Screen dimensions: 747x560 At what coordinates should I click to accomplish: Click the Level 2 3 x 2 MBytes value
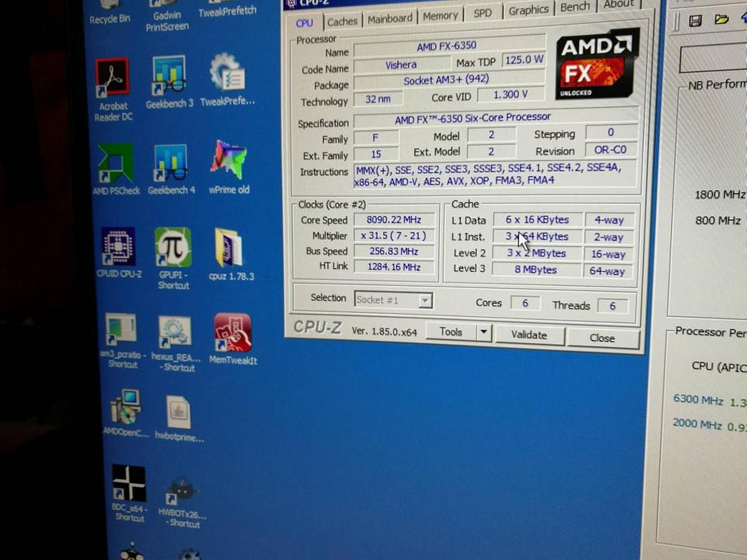coord(537,254)
